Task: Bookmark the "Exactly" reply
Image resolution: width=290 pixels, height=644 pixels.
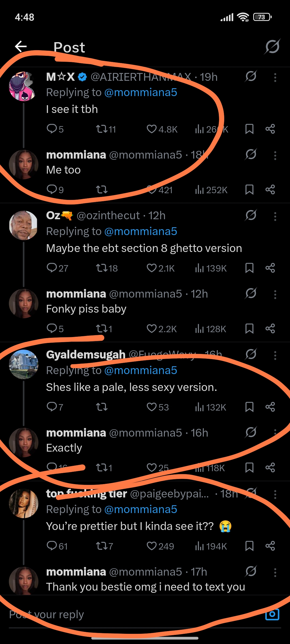Action: pyautogui.click(x=249, y=468)
